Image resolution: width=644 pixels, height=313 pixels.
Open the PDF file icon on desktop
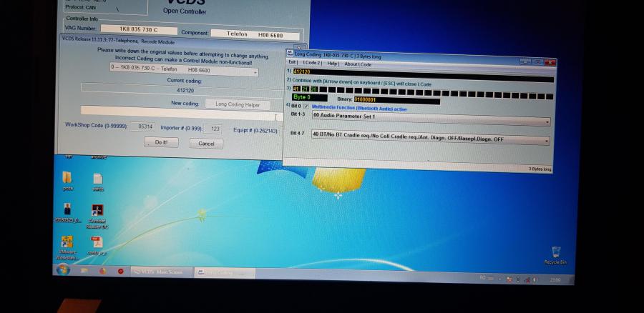click(x=97, y=244)
